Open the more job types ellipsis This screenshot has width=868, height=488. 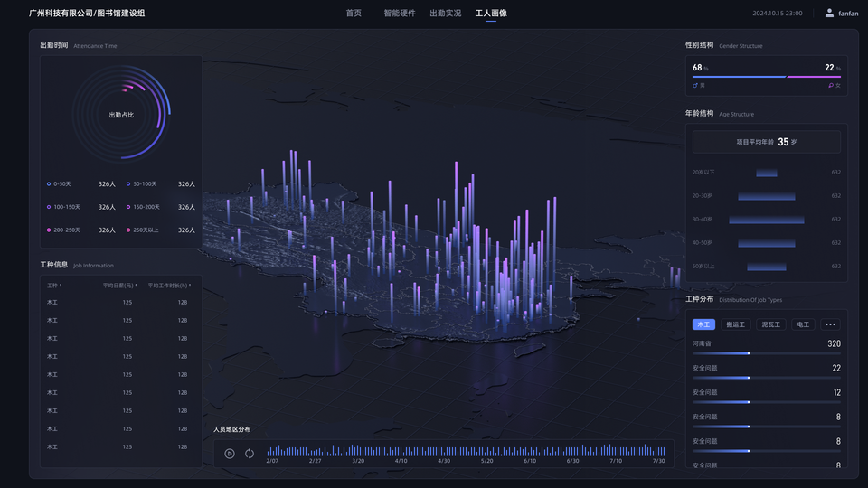(x=830, y=324)
